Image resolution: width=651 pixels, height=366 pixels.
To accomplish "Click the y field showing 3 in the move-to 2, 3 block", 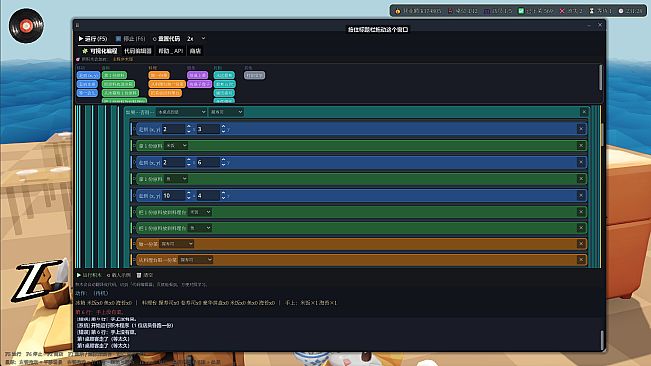I will pos(208,129).
